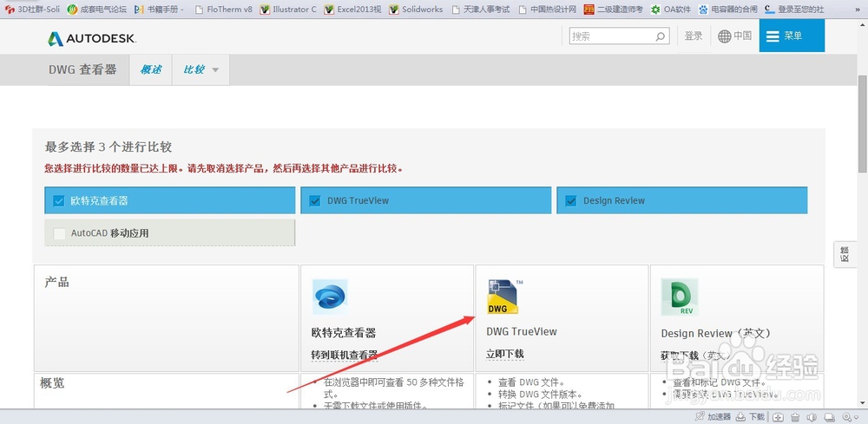
Task: Uncheck the DWG TrueView checkbox
Action: click(315, 200)
